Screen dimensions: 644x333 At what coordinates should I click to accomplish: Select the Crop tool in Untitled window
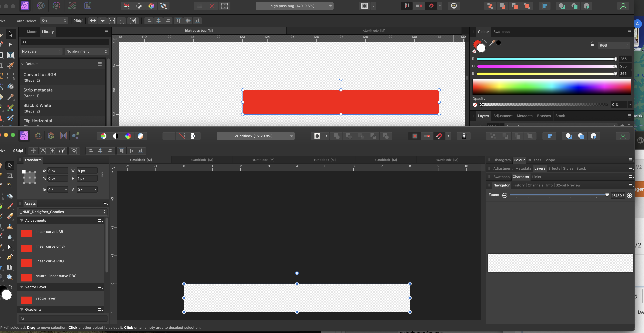(10, 176)
